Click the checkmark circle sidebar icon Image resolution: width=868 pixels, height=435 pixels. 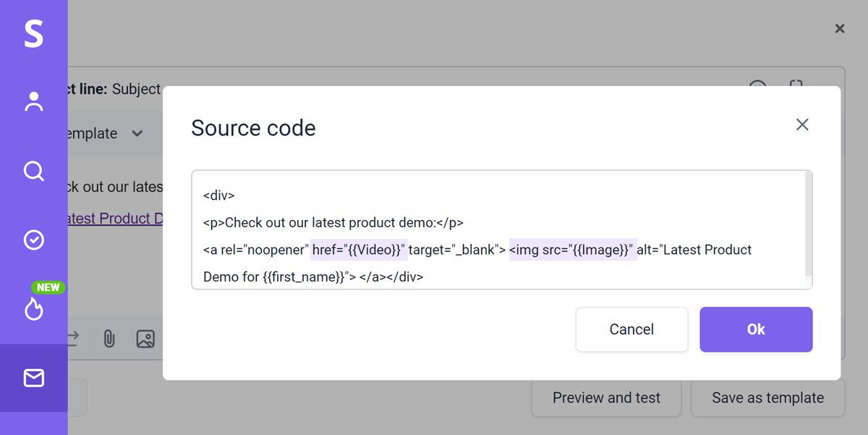click(x=33, y=240)
